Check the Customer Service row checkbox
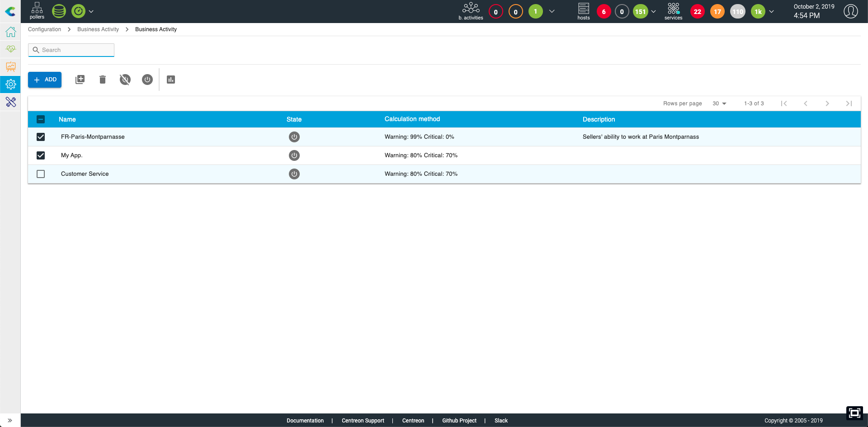868x427 pixels. point(41,174)
